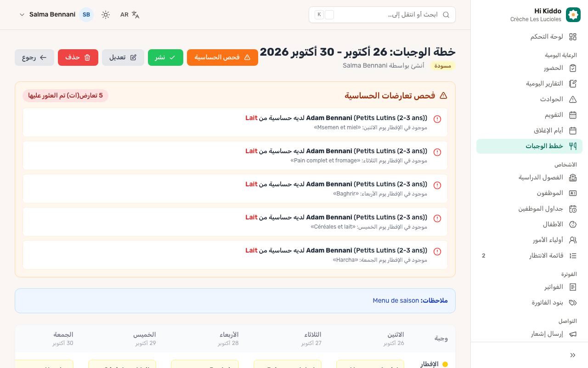Viewport: 588px width, 368px height.
Task: Click the Menu de saison note
Action: coord(396,300)
